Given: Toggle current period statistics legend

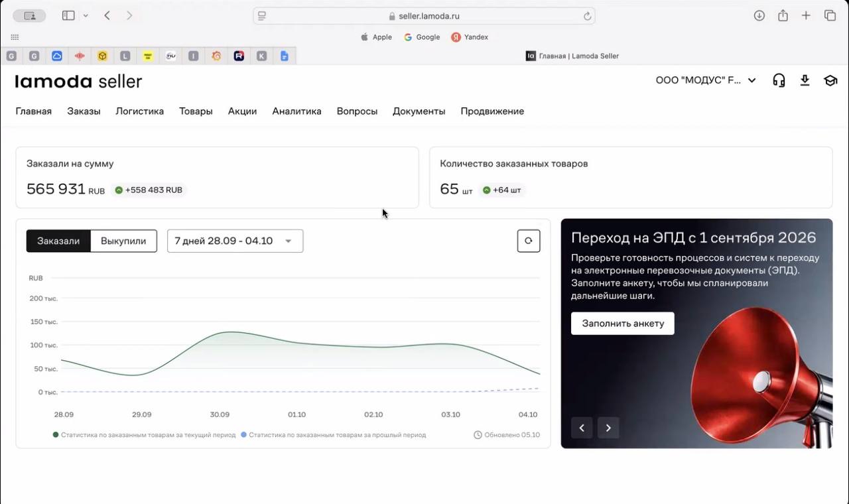Looking at the screenshot, I should 144,435.
